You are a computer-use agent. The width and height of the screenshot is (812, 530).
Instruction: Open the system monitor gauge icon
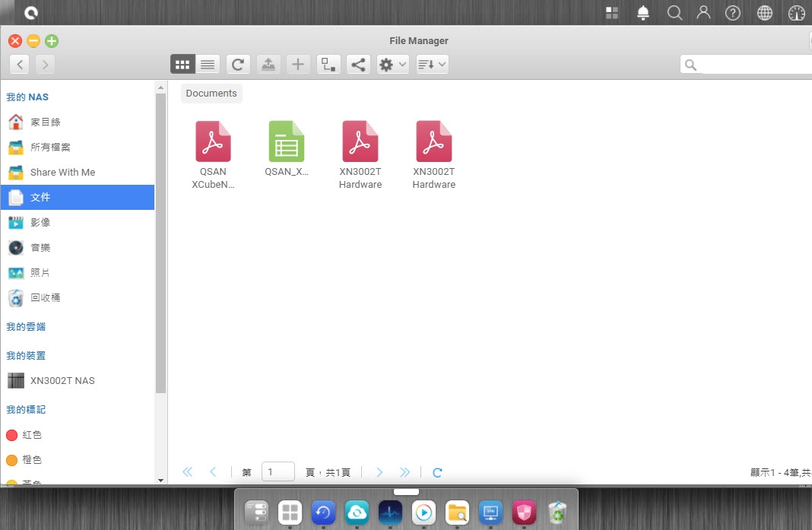coord(797,13)
